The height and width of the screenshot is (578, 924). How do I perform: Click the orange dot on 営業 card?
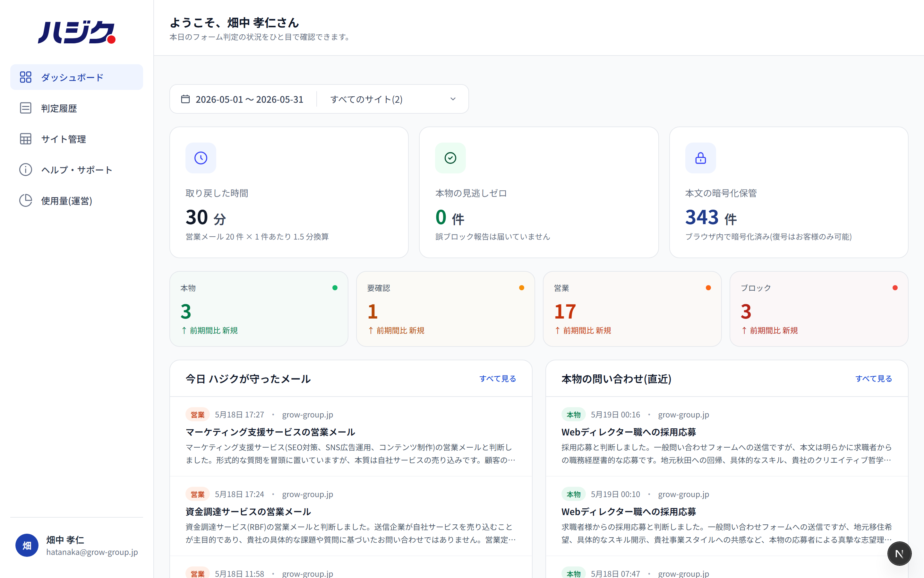[x=708, y=288]
